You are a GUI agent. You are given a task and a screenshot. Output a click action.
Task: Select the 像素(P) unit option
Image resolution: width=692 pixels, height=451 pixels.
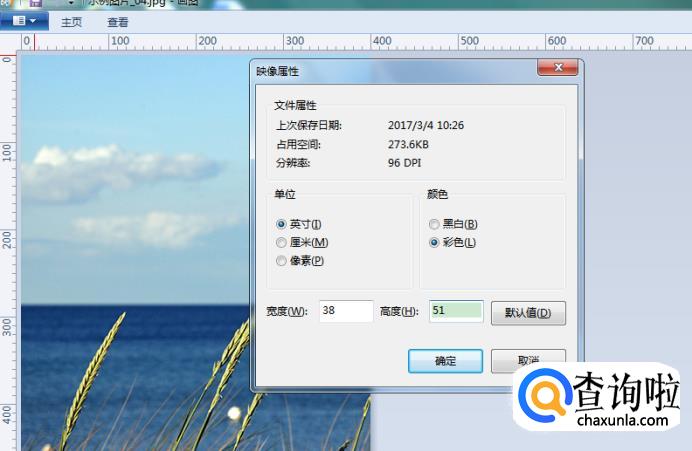point(300,261)
